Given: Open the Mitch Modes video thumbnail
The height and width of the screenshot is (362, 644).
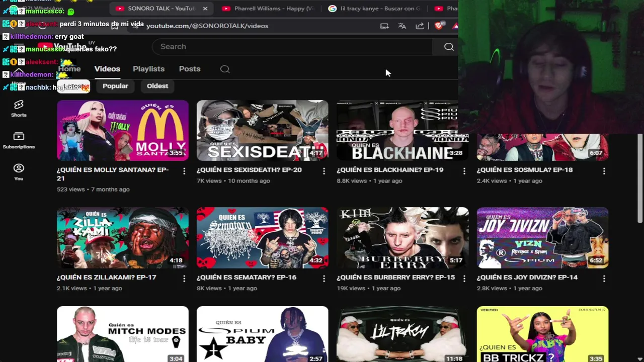Looking at the screenshot, I should coord(123,334).
